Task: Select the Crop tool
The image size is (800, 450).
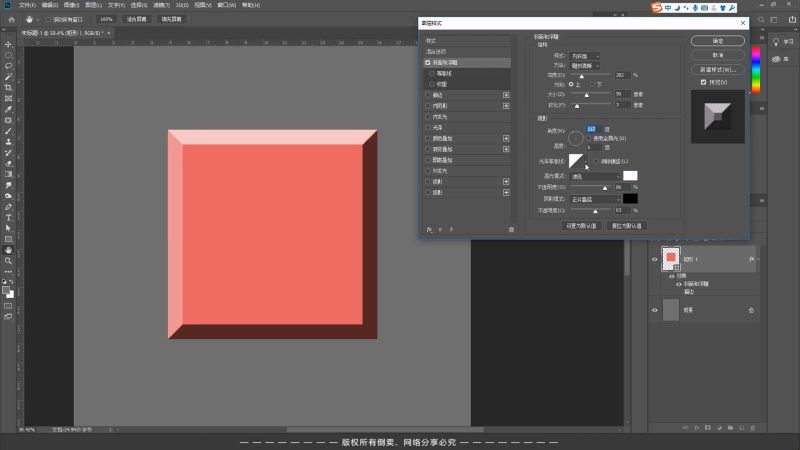Action: pyautogui.click(x=8, y=88)
